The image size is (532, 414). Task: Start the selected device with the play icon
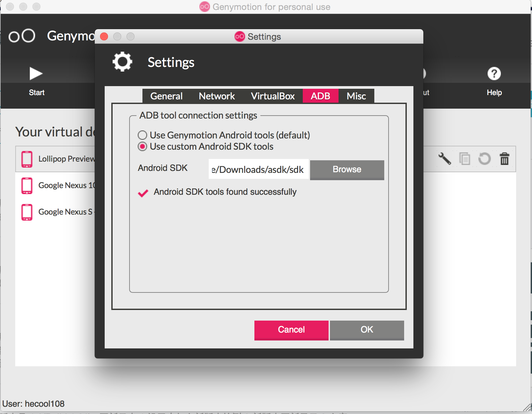coord(36,74)
